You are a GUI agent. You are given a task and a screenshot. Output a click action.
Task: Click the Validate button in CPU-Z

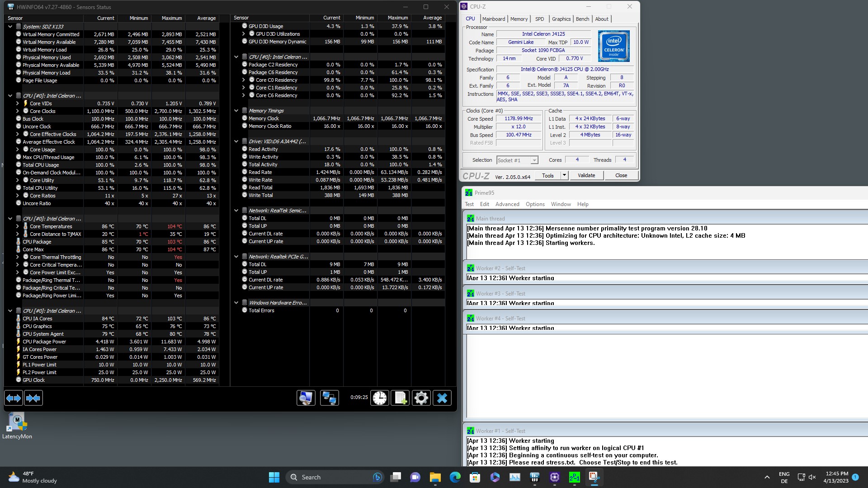coord(586,175)
